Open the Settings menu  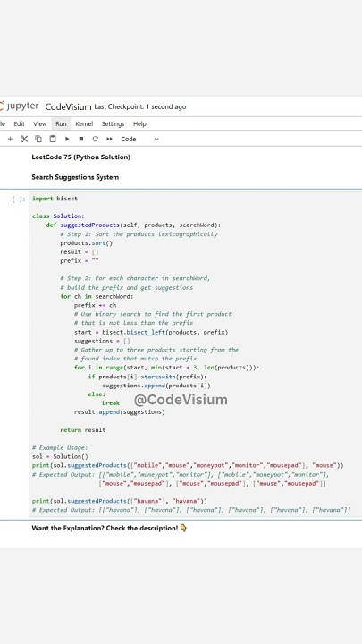[x=113, y=123]
